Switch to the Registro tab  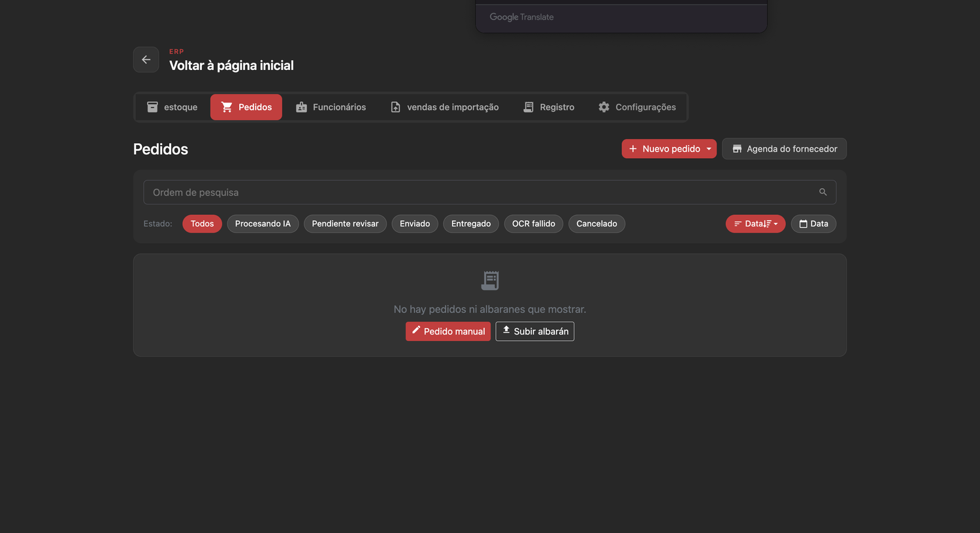[549, 107]
